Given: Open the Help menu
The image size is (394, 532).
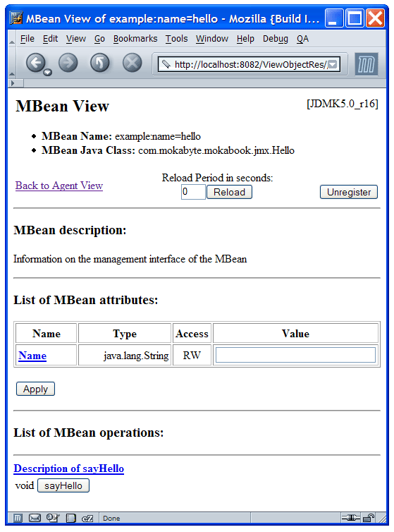Looking at the screenshot, I should 245,39.
